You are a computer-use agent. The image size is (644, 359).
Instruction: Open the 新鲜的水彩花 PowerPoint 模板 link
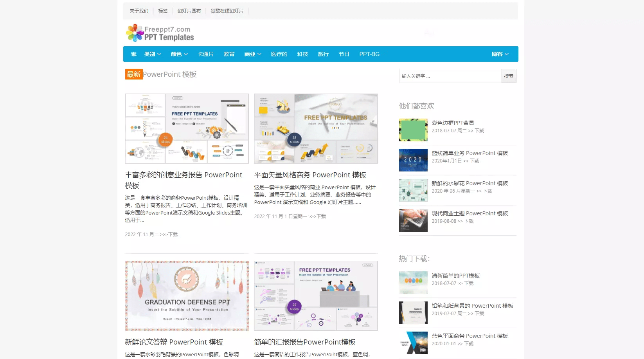pyautogui.click(x=470, y=183)
